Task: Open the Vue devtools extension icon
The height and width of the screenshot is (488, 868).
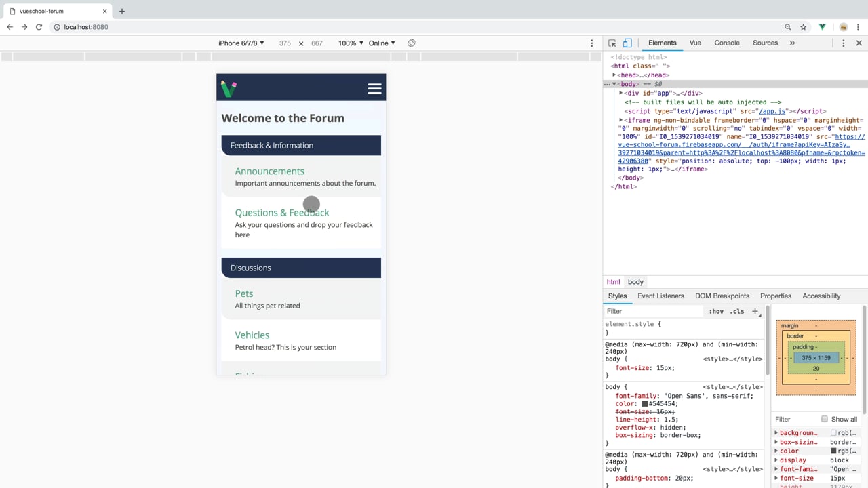Action: pyautogui.click(x=822, y=27)
